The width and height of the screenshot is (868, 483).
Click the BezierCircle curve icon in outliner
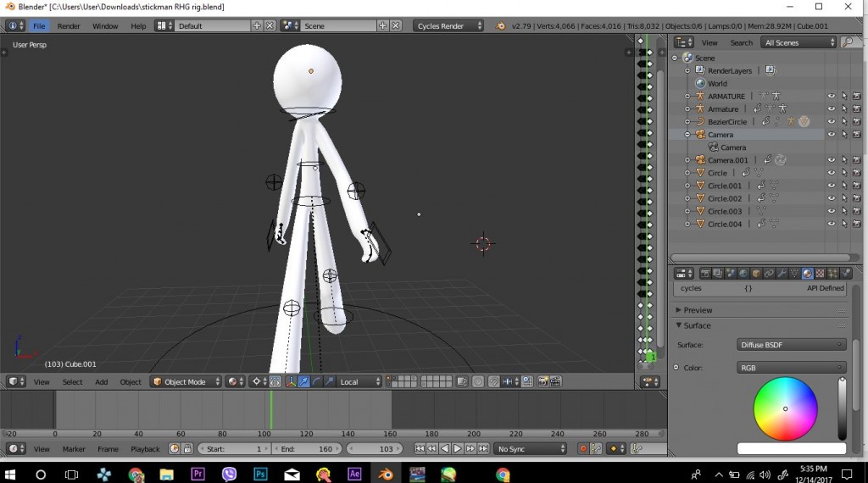tap(700, 122)
